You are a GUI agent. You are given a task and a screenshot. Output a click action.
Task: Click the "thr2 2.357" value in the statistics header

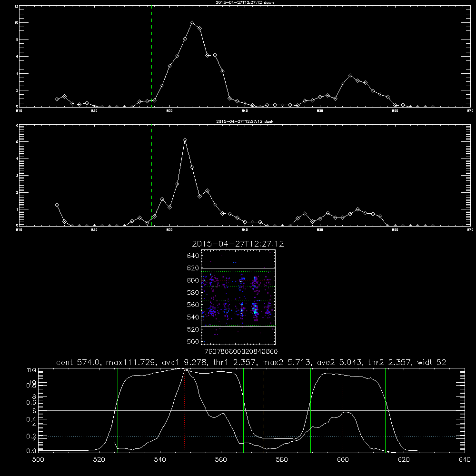390,362
